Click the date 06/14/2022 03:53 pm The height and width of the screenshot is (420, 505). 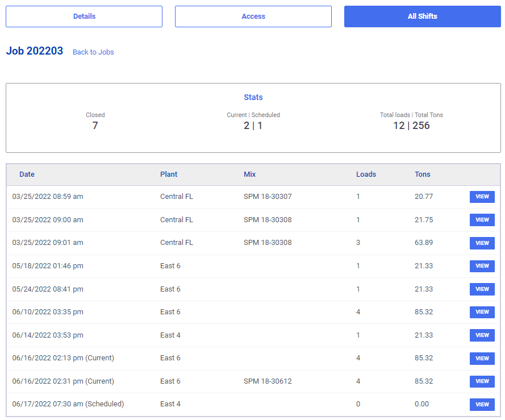click(48, 335)
